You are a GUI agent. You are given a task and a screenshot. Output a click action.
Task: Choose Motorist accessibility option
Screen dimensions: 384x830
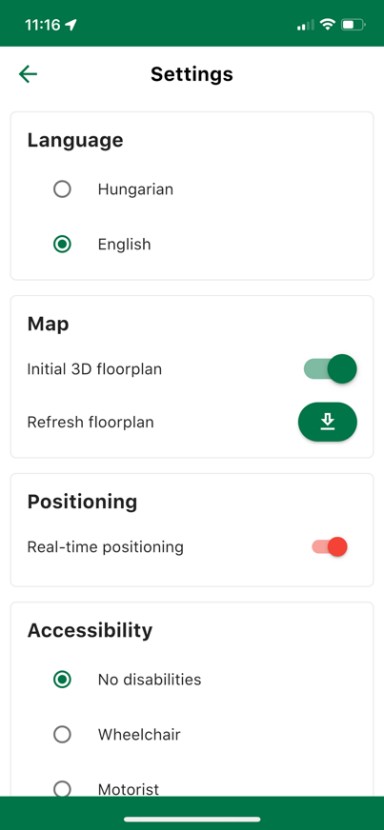(x=62, y=789)
